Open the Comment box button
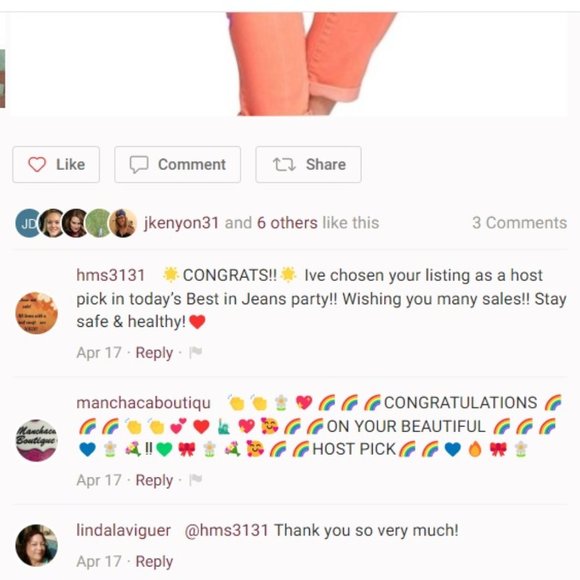Image resolution: width=580 pixels, height=580 pixels. [x=178, y=165]
